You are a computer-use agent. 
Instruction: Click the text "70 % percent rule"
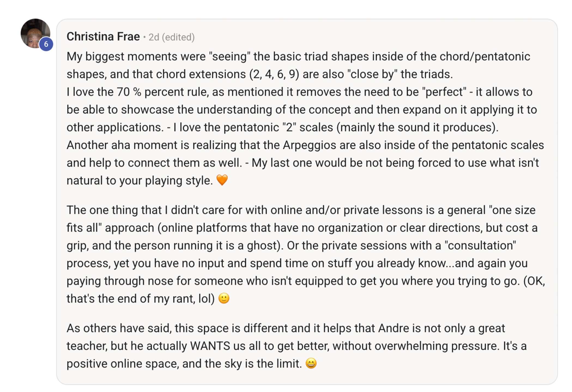[x=163, y=92]
